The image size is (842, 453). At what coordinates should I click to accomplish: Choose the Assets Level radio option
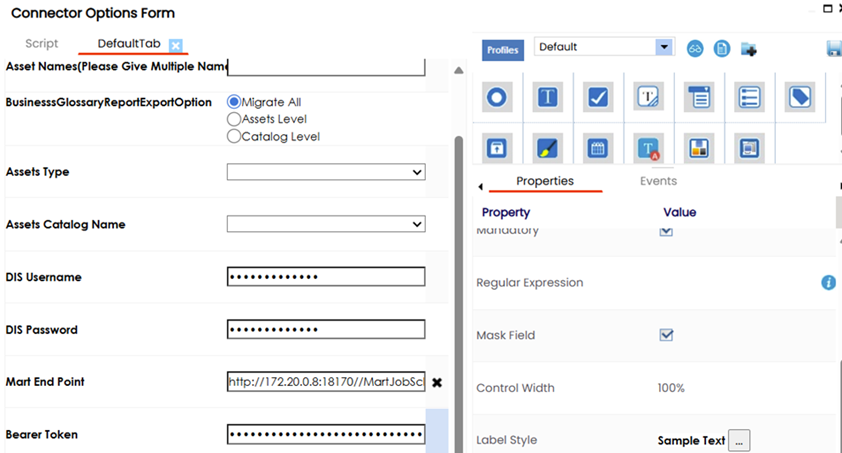tap(234, 119)
